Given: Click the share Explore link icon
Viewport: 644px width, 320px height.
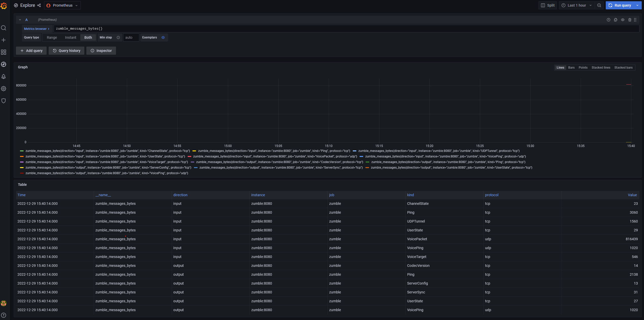Looking at the screenshot, I should (39, 5).
